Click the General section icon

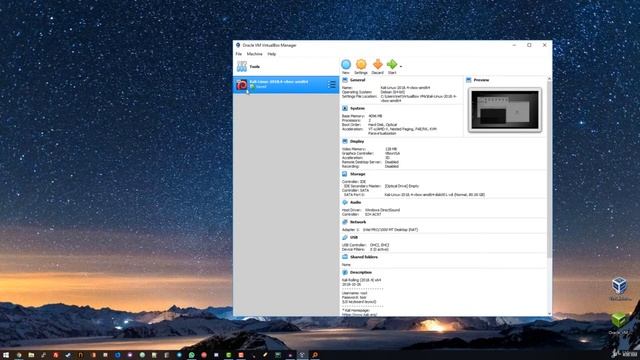345,80
